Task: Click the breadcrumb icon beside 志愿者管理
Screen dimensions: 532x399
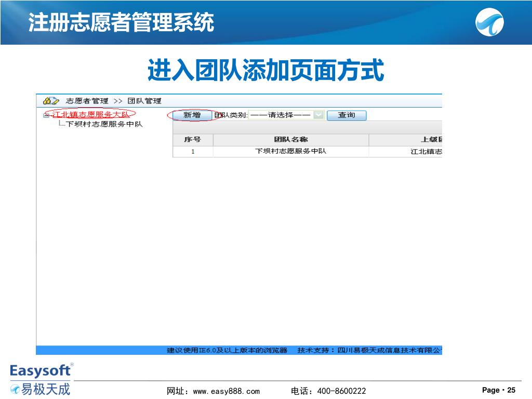Action: pyautogui.click(x=50, y=101)
